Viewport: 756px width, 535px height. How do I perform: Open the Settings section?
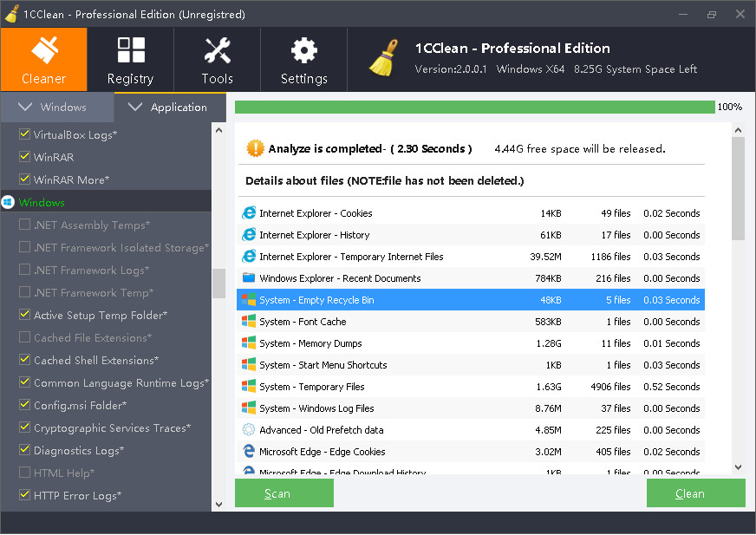303,59
